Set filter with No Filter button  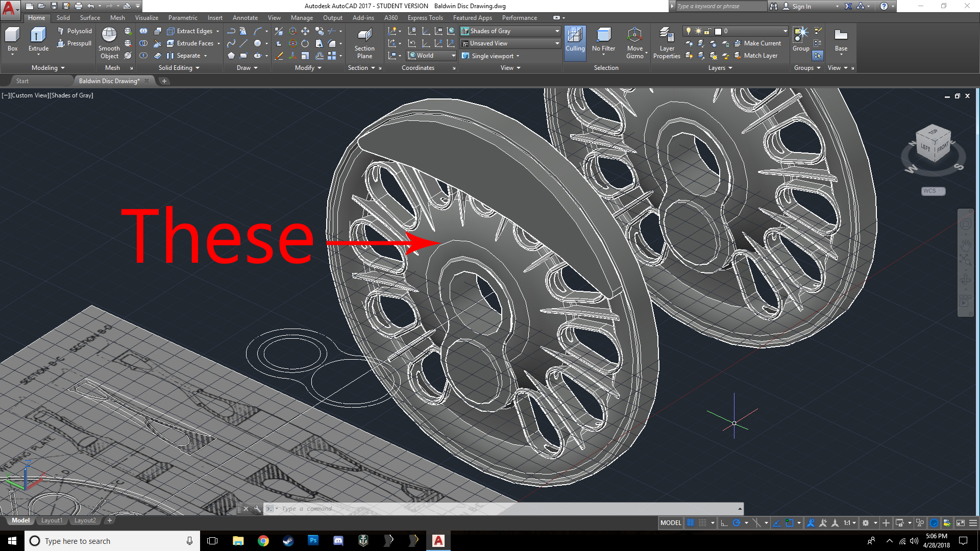(603, 40)
